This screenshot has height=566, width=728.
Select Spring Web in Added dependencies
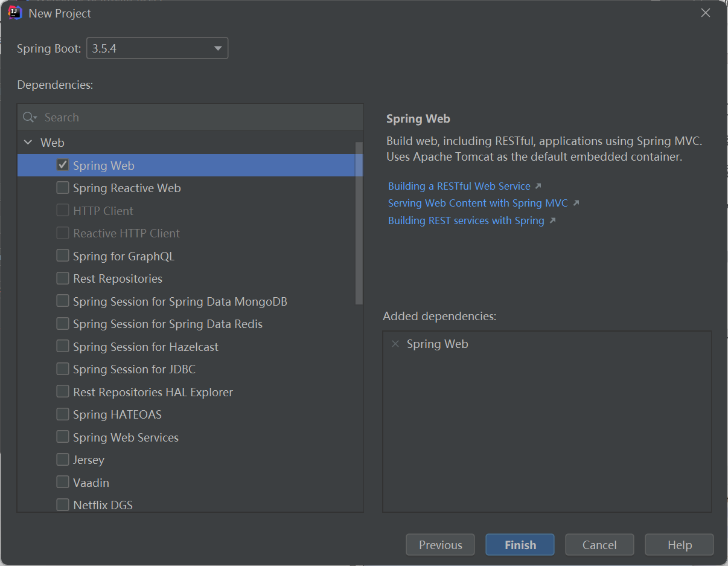[x=438, y=344]
